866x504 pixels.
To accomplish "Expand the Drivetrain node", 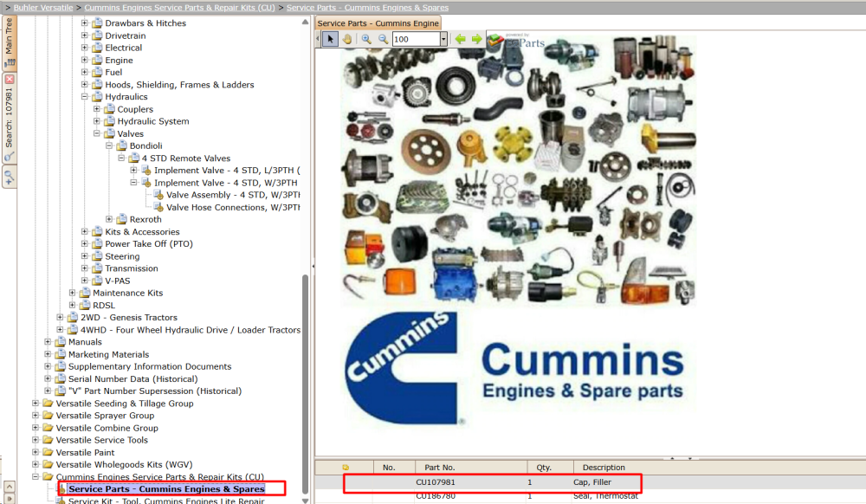I will point(85,36).
